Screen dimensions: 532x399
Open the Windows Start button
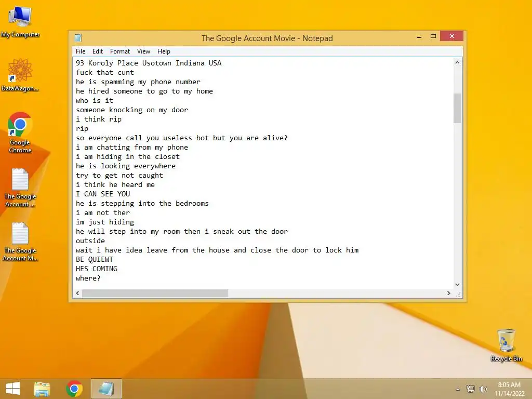coord(13,389)
